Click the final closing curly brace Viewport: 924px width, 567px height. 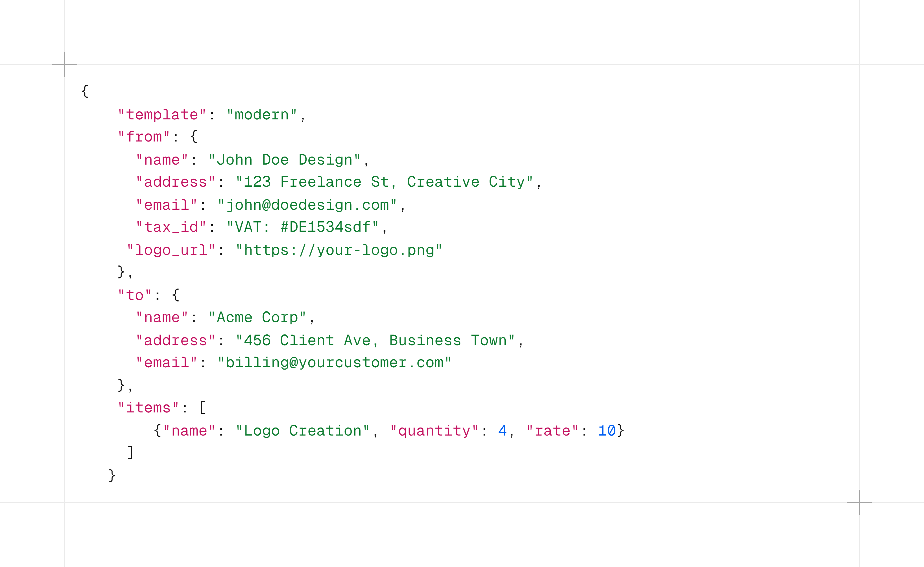click(112, 475)
